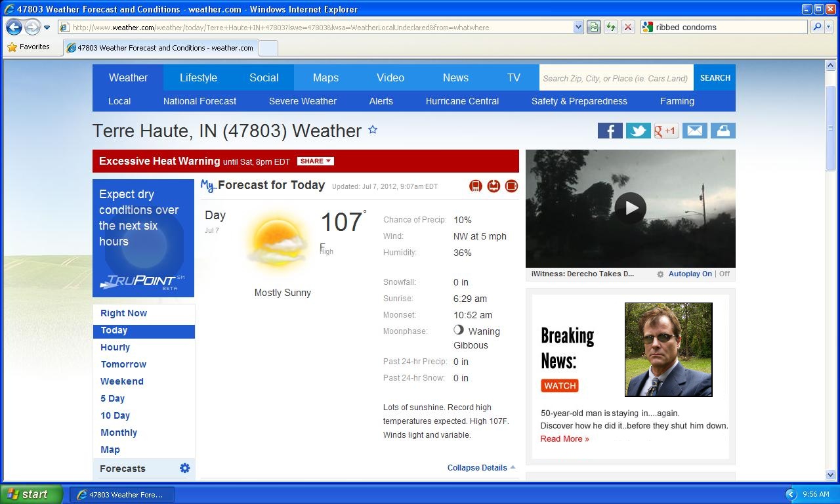Image resolution: width=840 pixels, height=504 pixels.
Task: Open a new blank browser tab
Action: click(268, 48)
